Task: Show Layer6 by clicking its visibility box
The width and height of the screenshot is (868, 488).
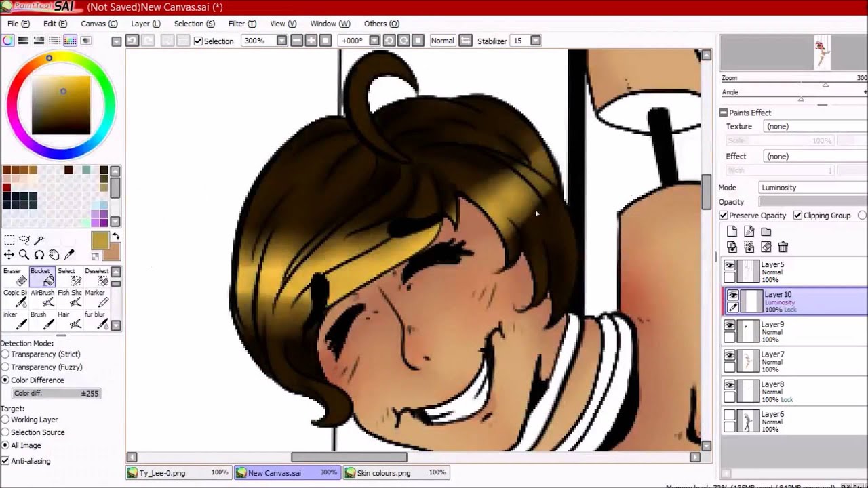Action: [730, 415]
